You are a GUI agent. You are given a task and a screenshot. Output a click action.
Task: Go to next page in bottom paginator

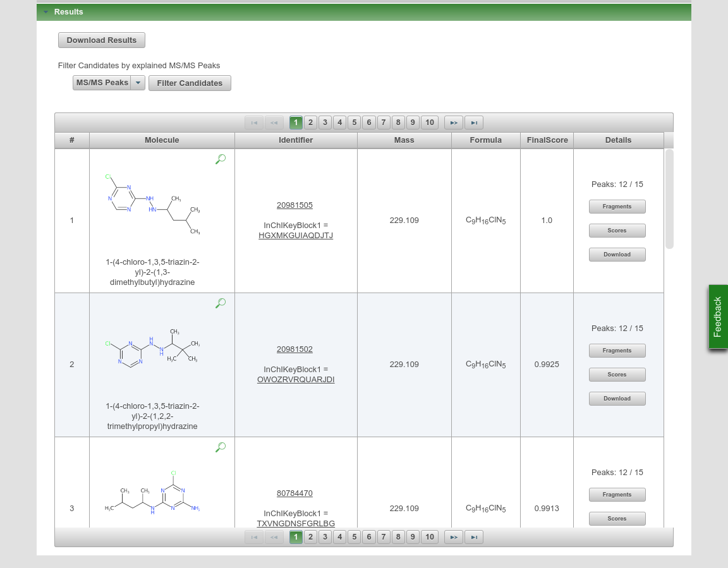tap(453, 537)
